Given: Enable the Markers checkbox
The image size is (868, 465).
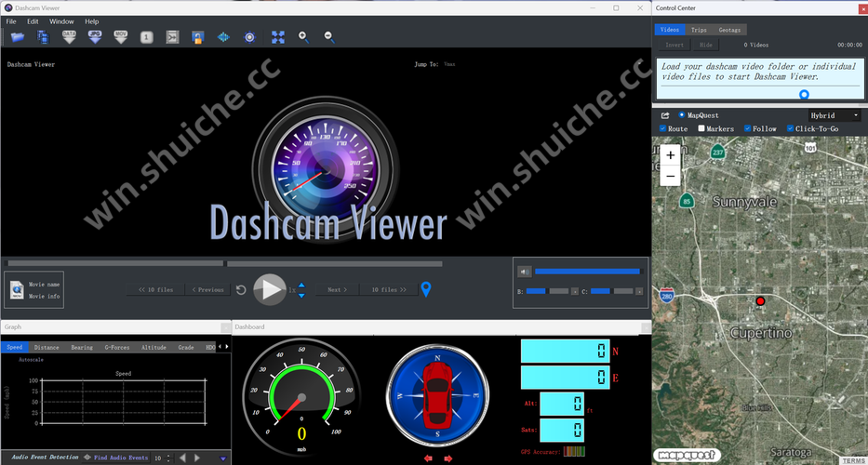Looking at the screenshot, I should coord(701,128).
